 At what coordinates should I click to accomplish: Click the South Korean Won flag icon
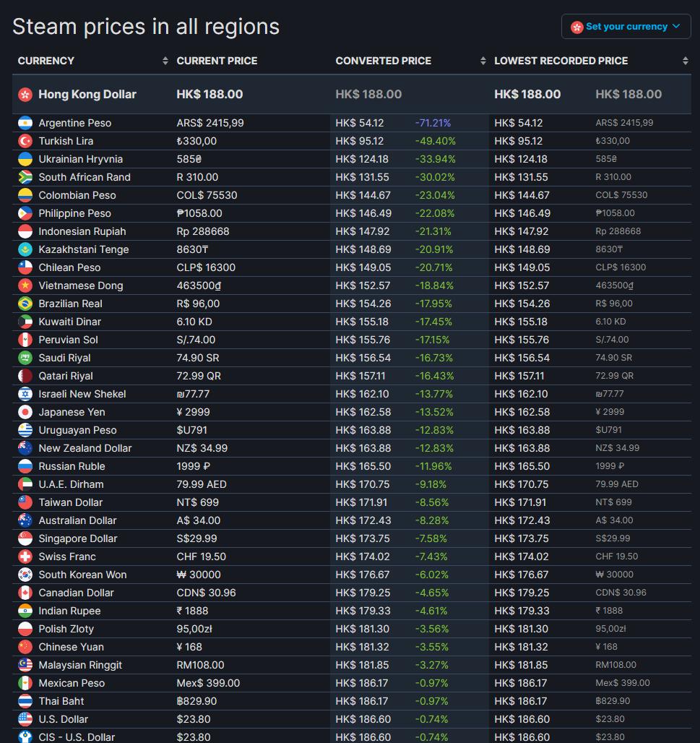point(25,575)
